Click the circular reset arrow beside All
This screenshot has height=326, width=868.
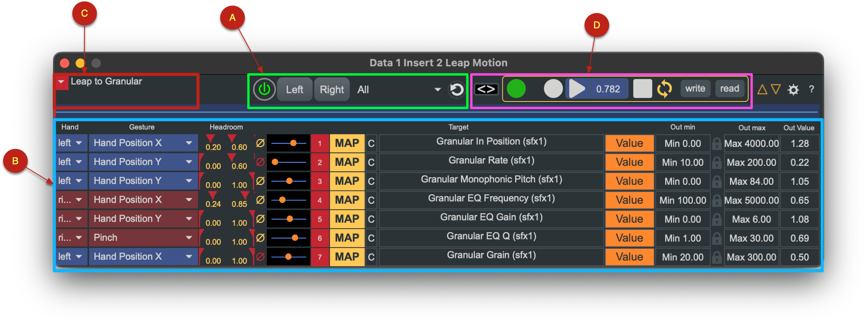(x=456, y=90)
